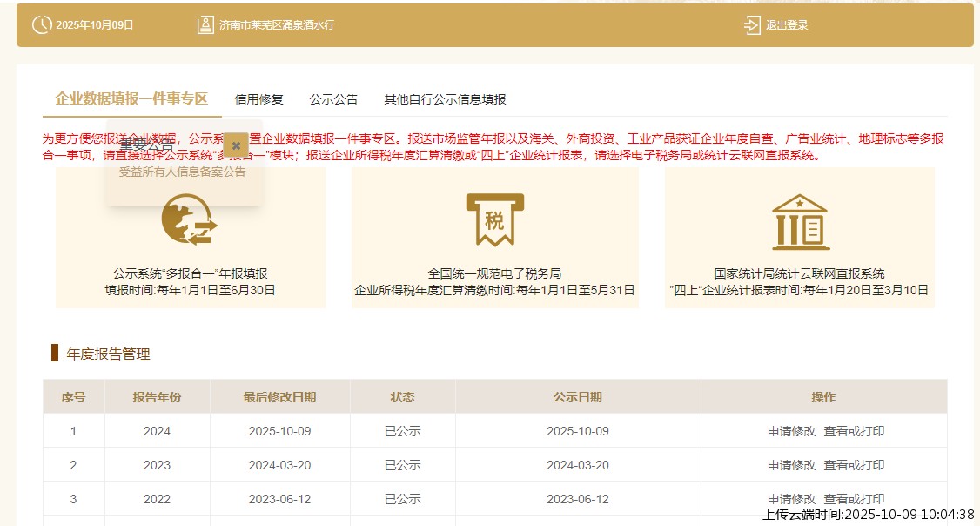
Task: Click the 报告年份 column header
Action: [157, 397]
